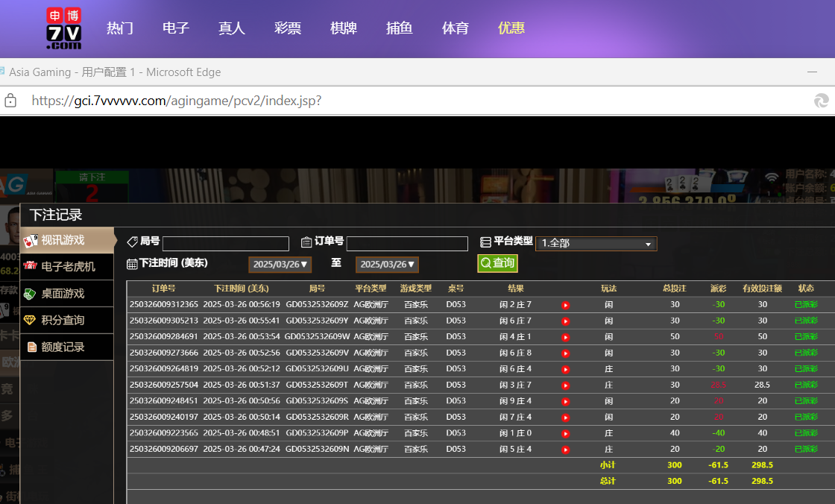
Task: Click into the 局号 input field
Action: coord(225,244)
